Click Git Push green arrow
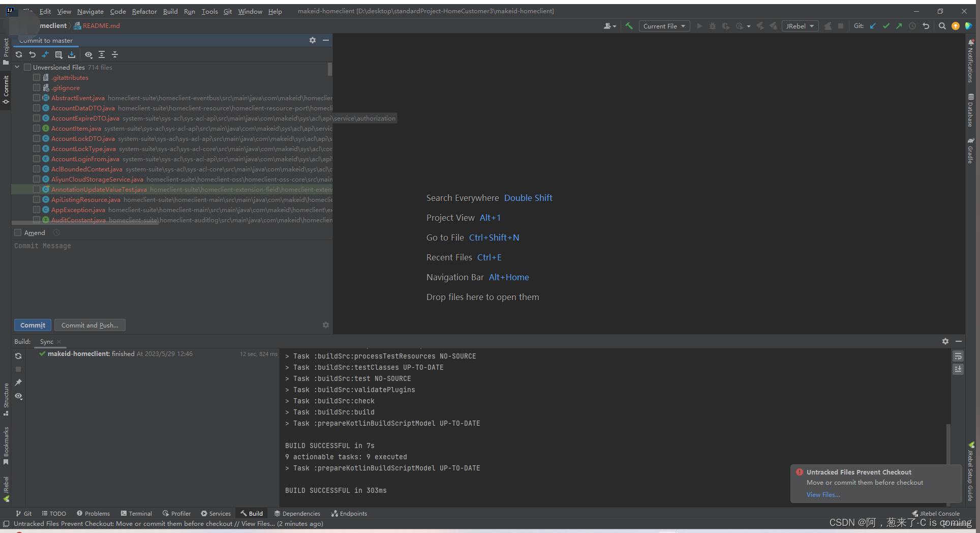The image size is (980, 533). tap(899, 26)
